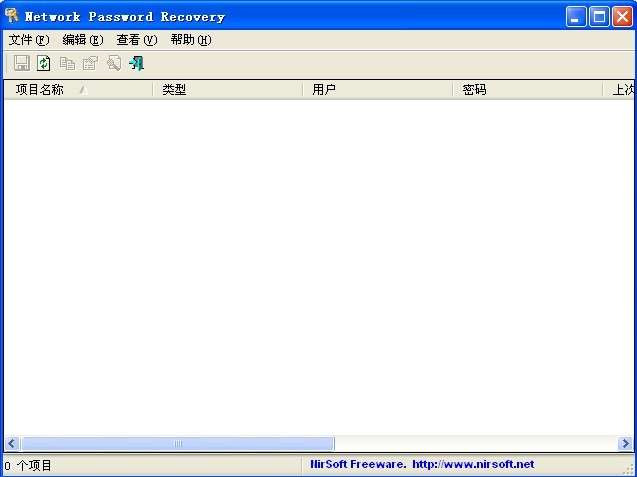Click the Exit toolbar icon
Image resolution: width=637 pixels, height=477 pixels.
point(136,63)
